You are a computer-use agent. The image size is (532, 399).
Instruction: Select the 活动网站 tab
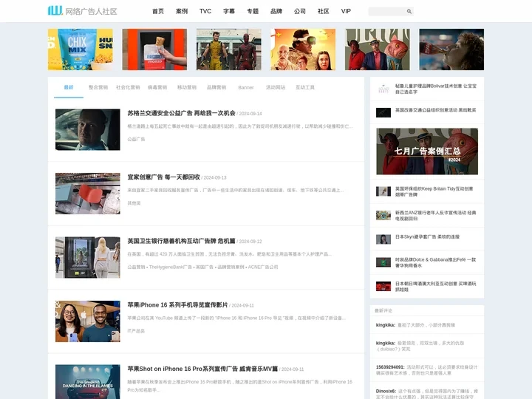pyautogui.click(x=276, y=87)
